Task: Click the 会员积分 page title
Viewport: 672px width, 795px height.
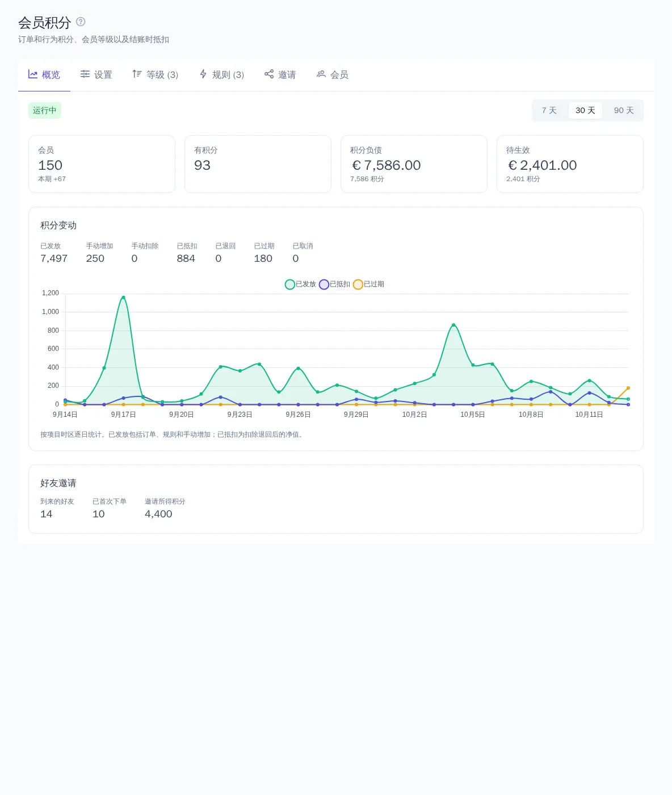Action: pyautogui.click(x=45, y=23)
